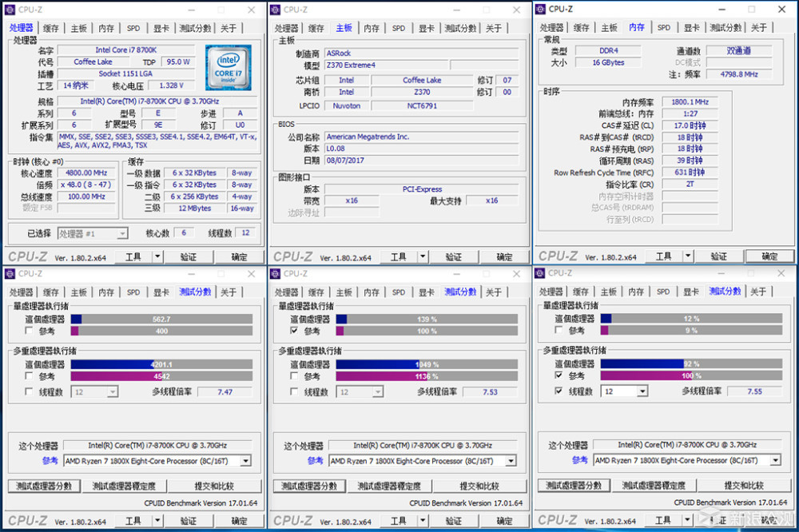Open AMD Ryzen reference dropdown in 562.7 benchmark window
The width and height of the screenshot is (799, 532).
[x=245, y=461]
